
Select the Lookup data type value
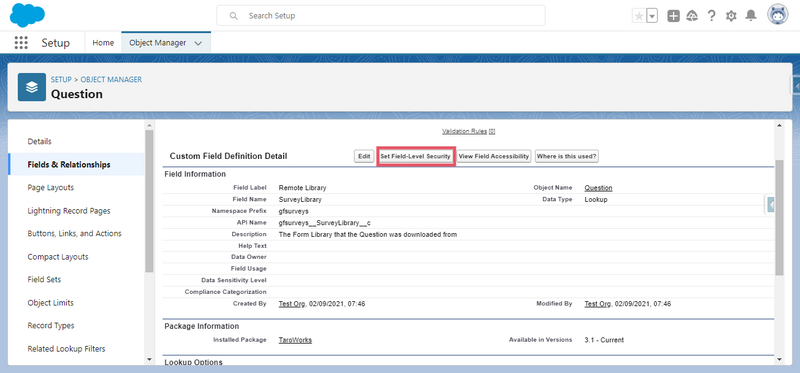point(596,200)
